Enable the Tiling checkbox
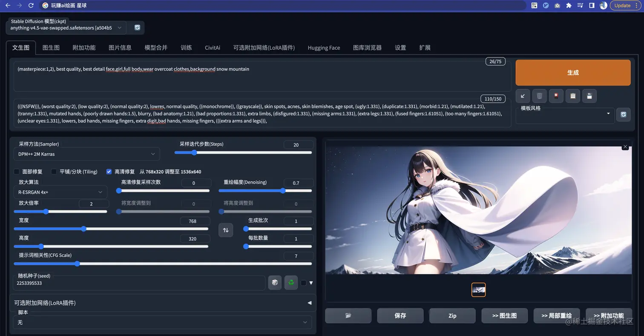Viewport: 644px width, 336px height. click(54, 172)
